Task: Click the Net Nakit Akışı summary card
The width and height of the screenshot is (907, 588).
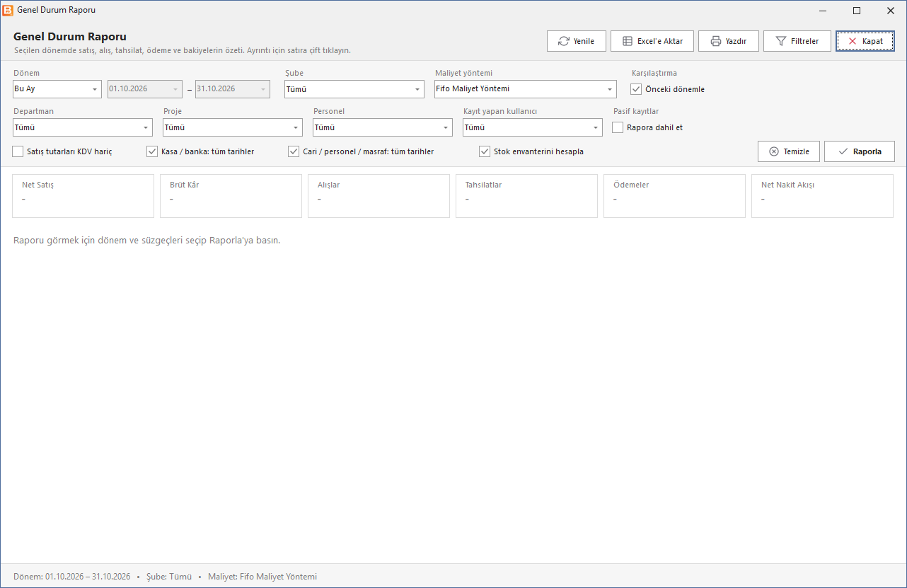Action: tap(822, 196)
